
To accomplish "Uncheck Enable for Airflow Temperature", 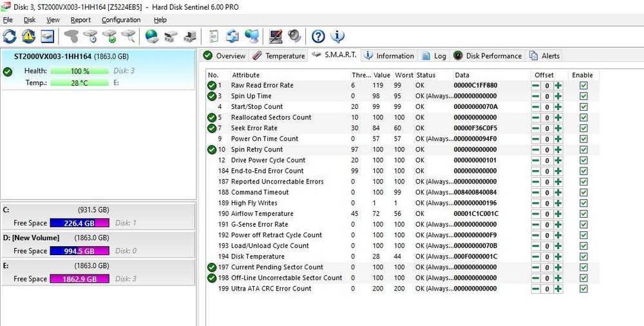I will 583,214.
